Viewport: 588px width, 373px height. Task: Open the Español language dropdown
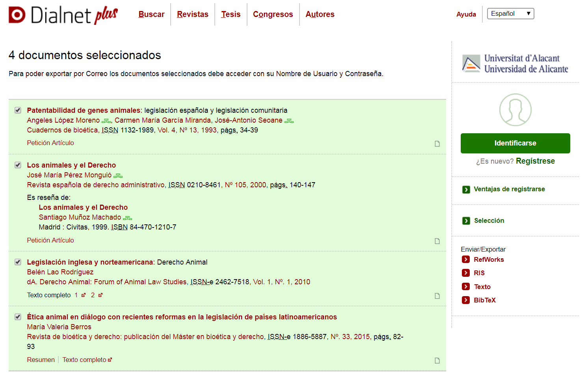click(510, 14)
